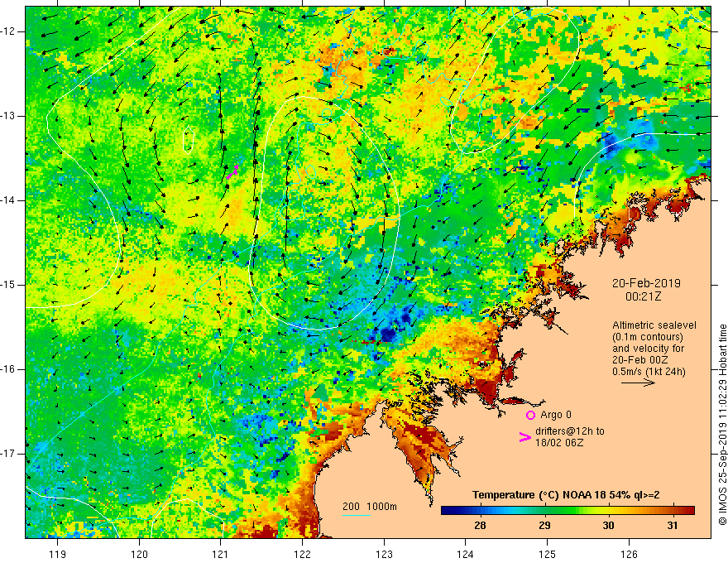The width and height of the screenshot is (728, 563).
Task: Click latitude label -13
Action: tap(9, 116)
